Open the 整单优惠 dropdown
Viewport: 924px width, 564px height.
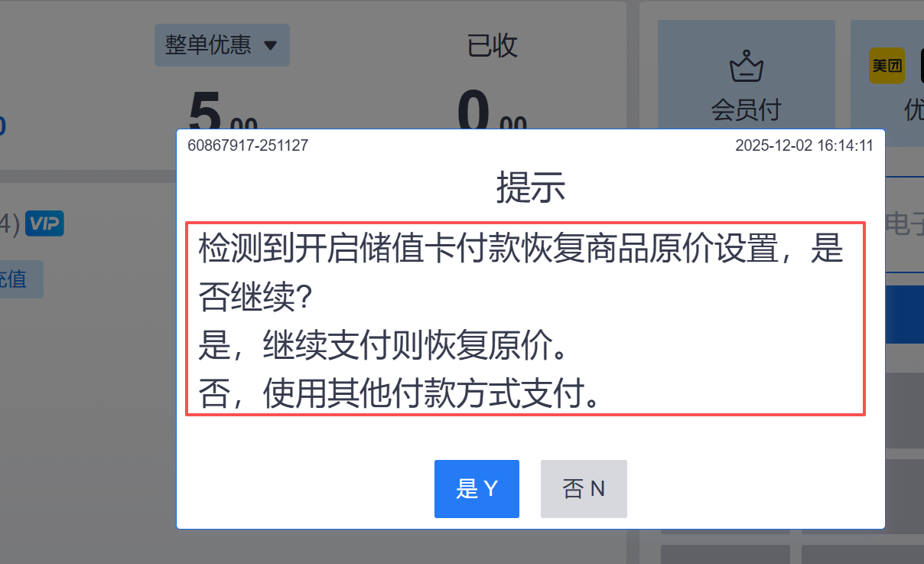tap(222, 45)
